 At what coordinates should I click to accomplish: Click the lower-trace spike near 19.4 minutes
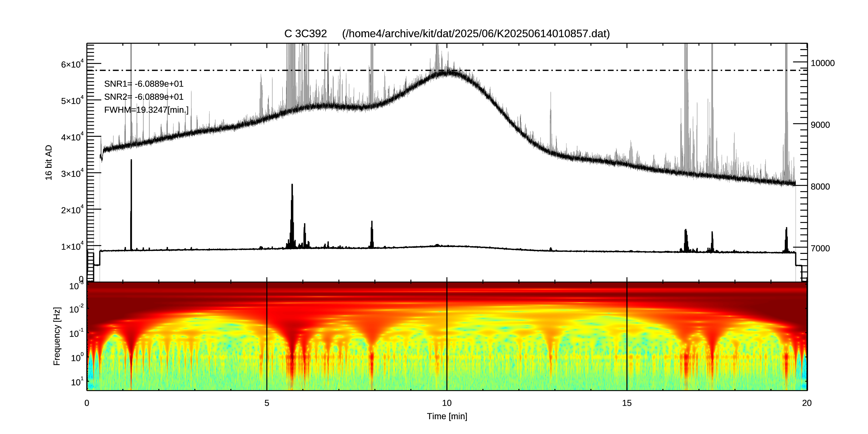click(786, 240)
